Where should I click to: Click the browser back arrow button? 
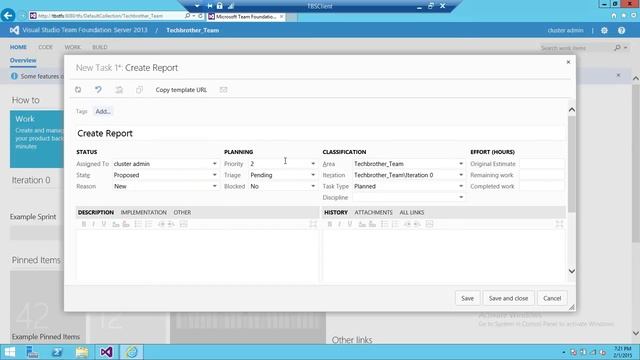point(8,16)
